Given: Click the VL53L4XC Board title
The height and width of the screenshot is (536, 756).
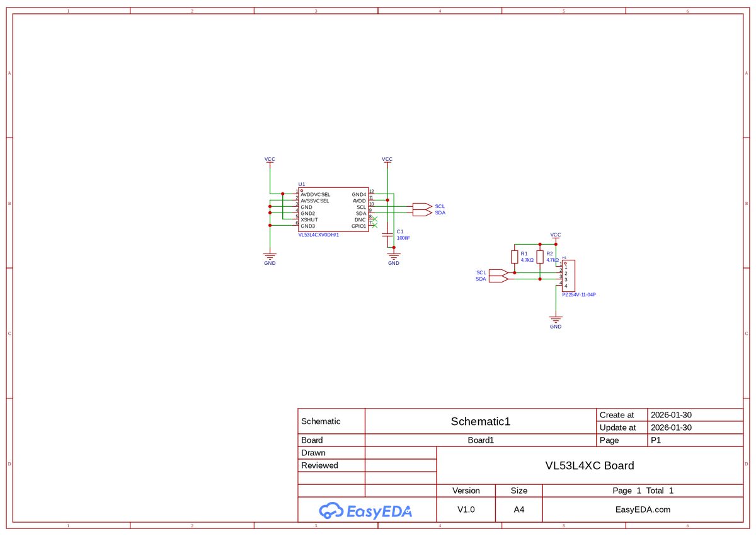Looking at the screenshot, I should coord(590,465).
